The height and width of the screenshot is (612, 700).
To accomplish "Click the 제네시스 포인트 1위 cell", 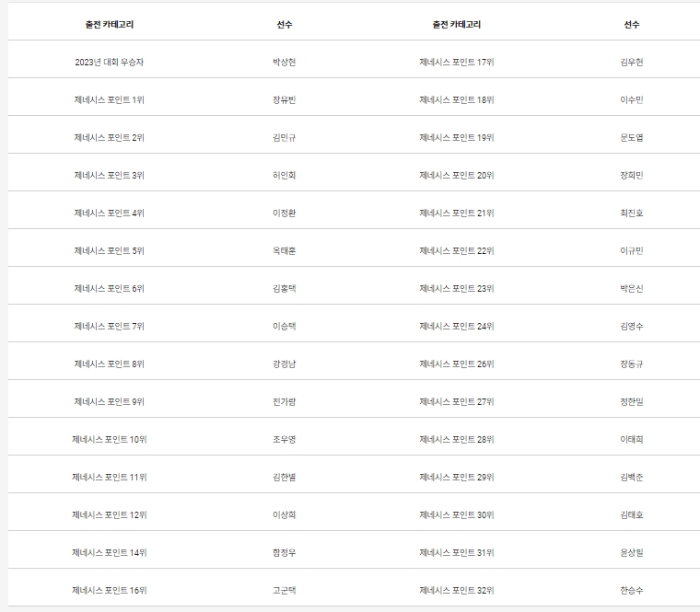I will 110,99.
